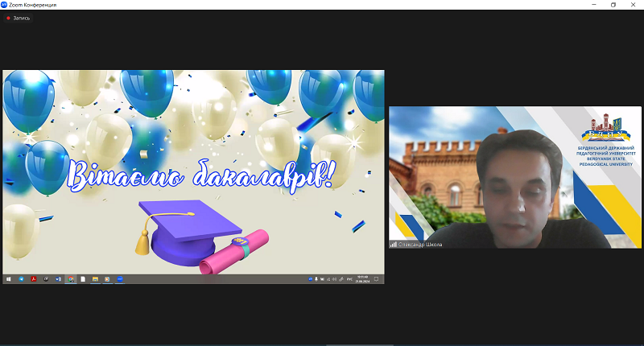Restore down the Zoom Конференция window
This screenshot has width=644, height=346.
click(613, 5)
